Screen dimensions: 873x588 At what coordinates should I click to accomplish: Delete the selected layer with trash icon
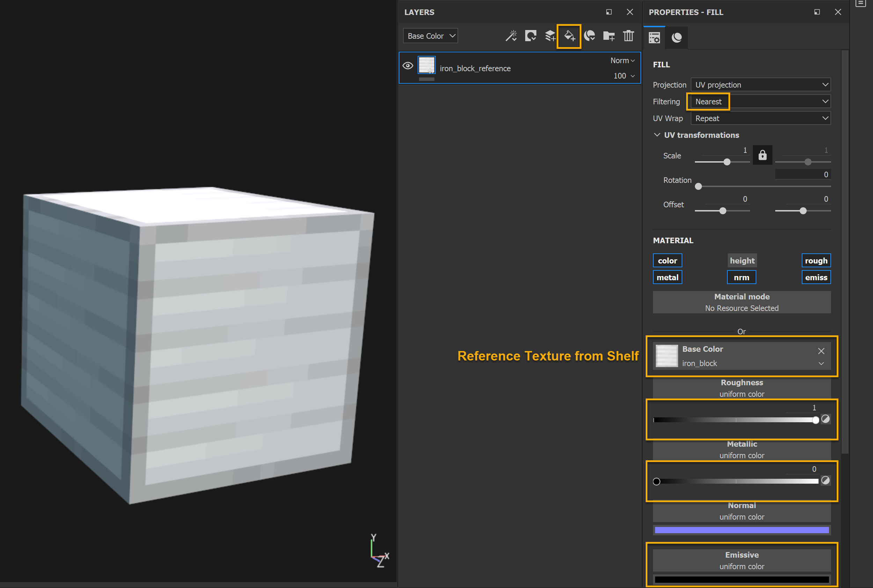(629, 36)
